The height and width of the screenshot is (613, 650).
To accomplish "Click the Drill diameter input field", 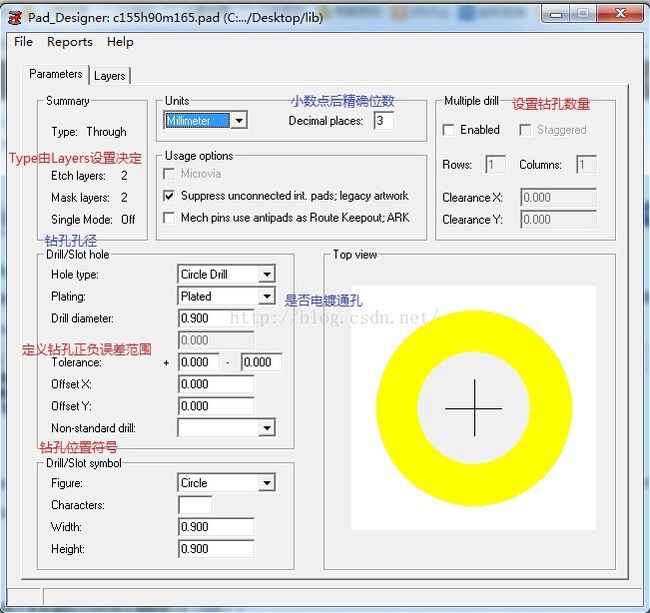I will (x=216, y=318).
